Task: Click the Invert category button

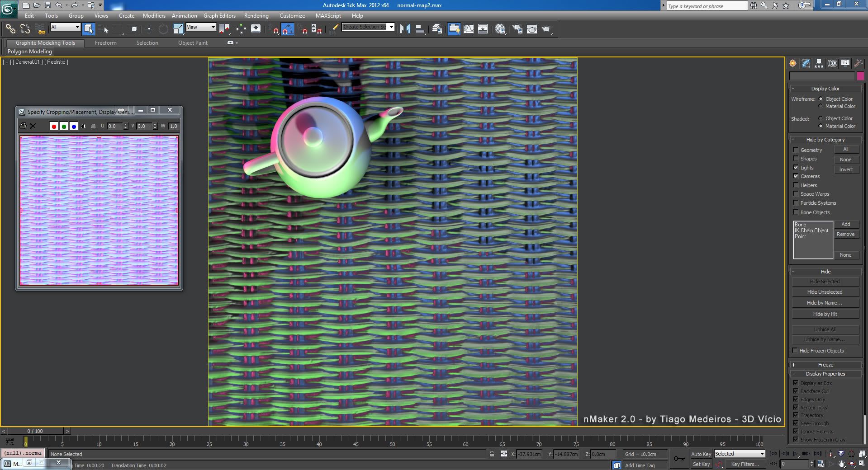Action: pos(846,169)
